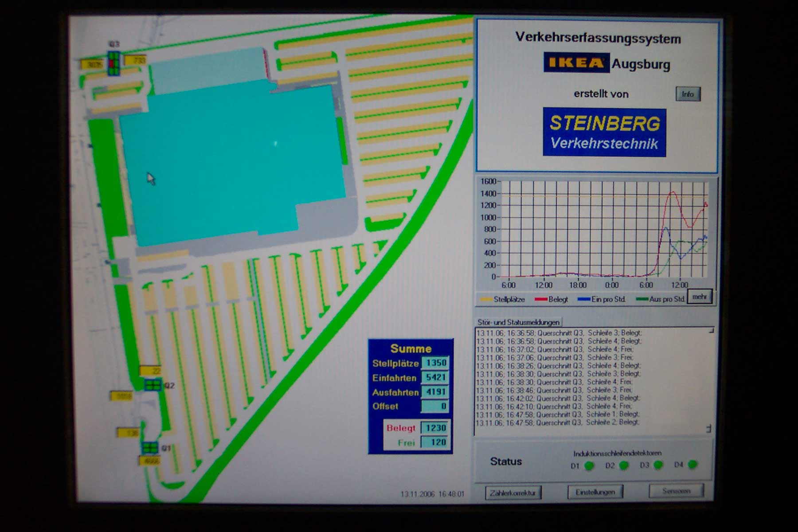Click the blue Ein pro Std legend swatch
The image size is (798, 532).
point(584,300)
